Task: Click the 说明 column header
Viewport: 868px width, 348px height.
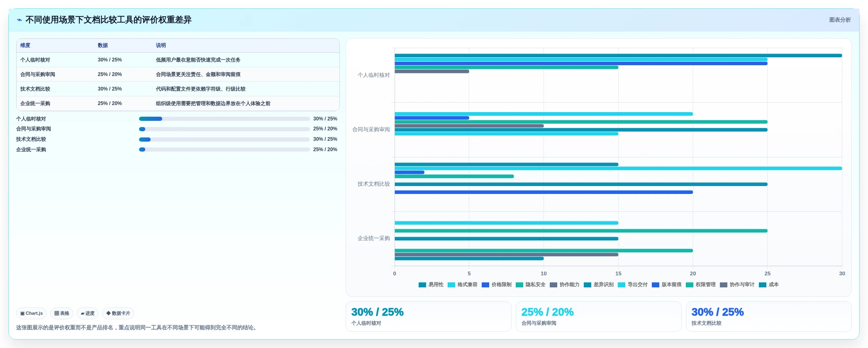Action: (x=161, y=46)
